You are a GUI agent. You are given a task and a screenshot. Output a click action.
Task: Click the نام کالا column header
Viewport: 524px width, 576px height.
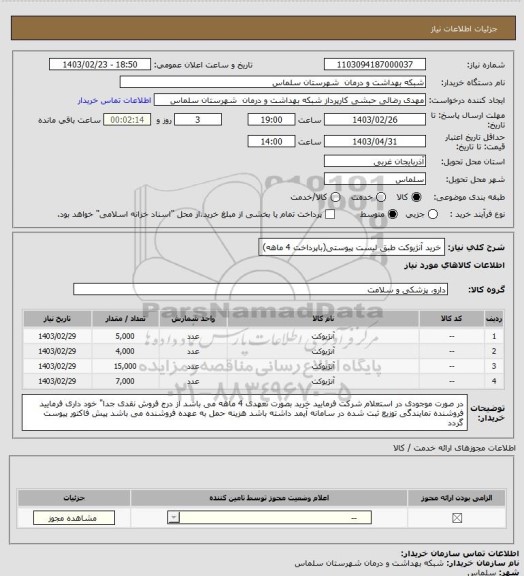(x=323, y=319)
